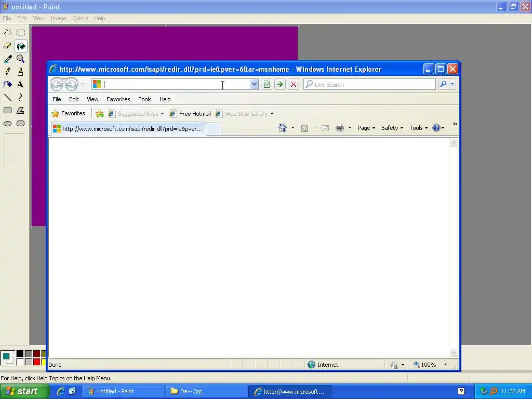The height and width of the screenshot is (399, 532).
Task: Click the Read Mail envelope icon
Action: [x=325, y=128]
